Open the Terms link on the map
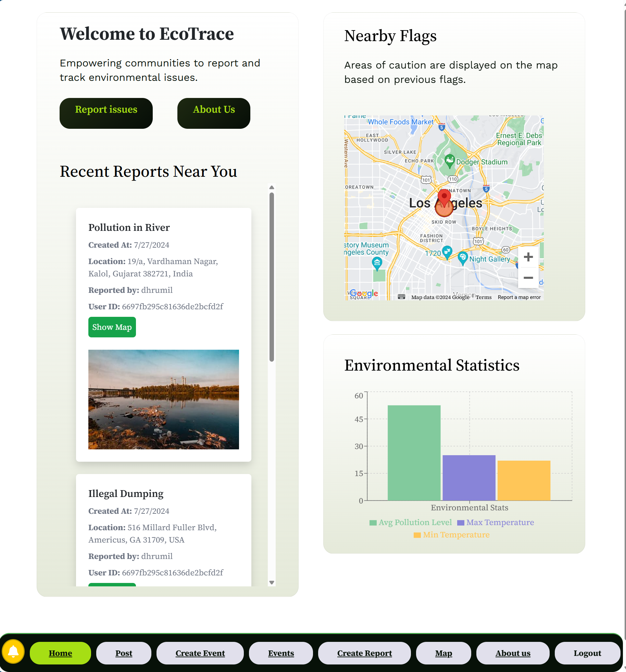626x672 pixels. coord(484,297)
